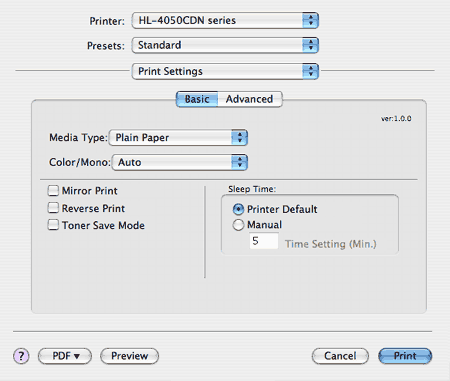Image resolution: width=450 pixels, height=381 pixels.
Task: Click the Presets popup arrow icon
Action: tap(310, 45)
